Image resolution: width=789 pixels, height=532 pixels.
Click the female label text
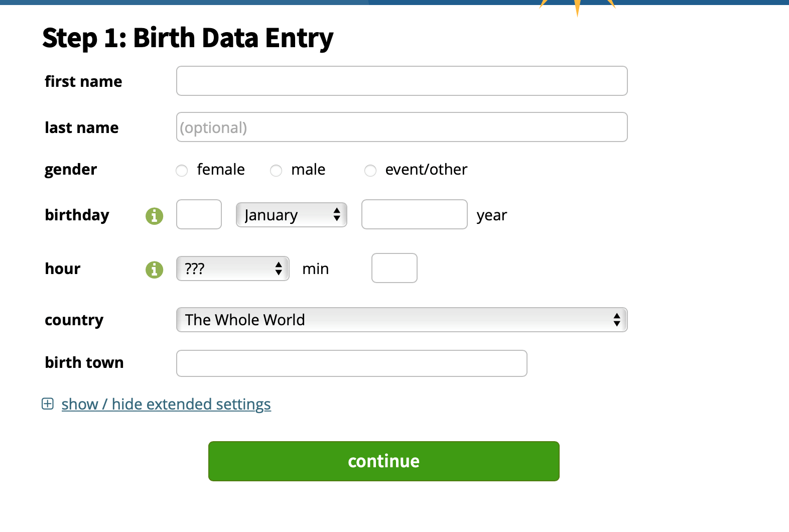click(x=221, y=170)
